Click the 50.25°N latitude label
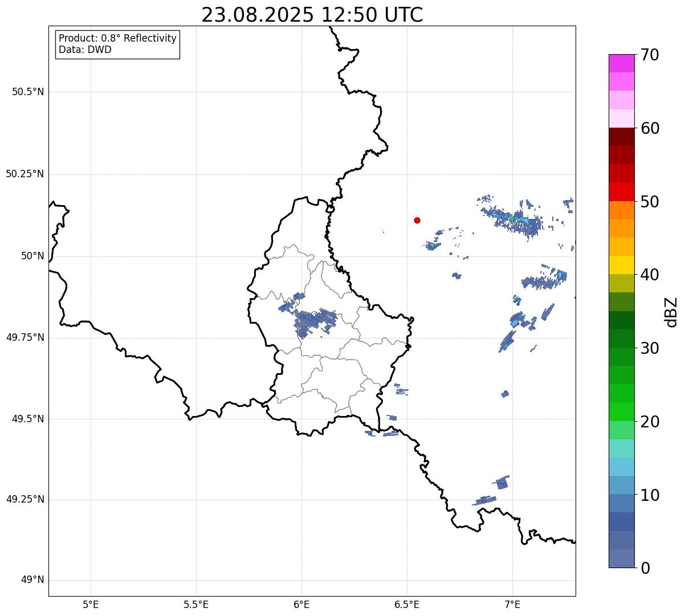 tap(25, 174)
